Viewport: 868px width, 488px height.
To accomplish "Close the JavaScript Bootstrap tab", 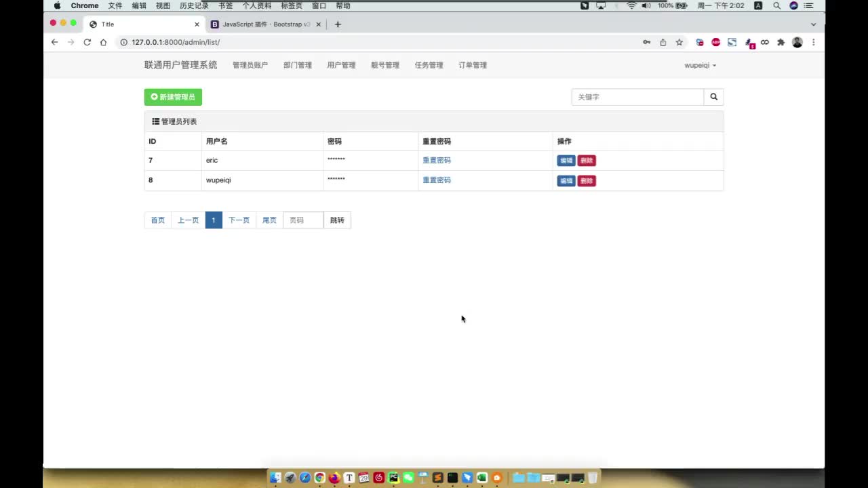I will click(x=319, y=24).
